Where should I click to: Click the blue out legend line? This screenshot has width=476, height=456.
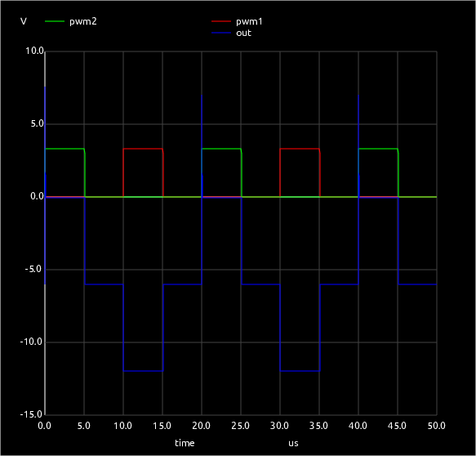pyautogui.click(x=221, y=33)
